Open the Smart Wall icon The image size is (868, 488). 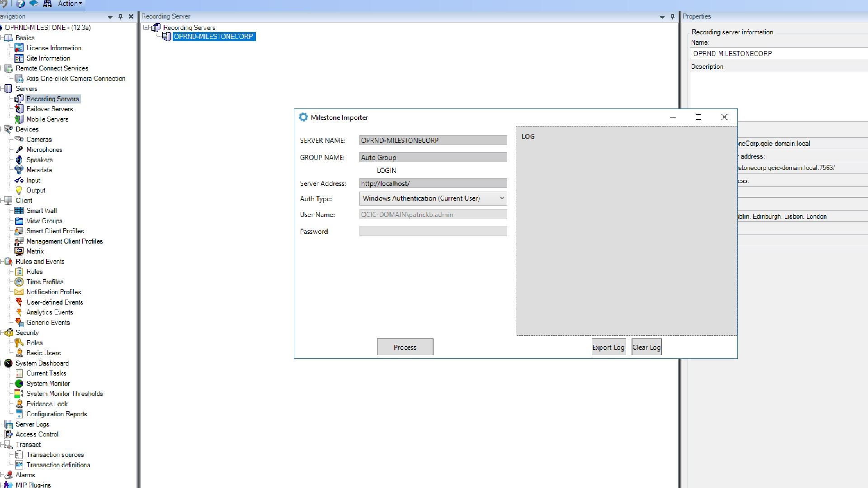pyautogui.click(x=19, y=211)
